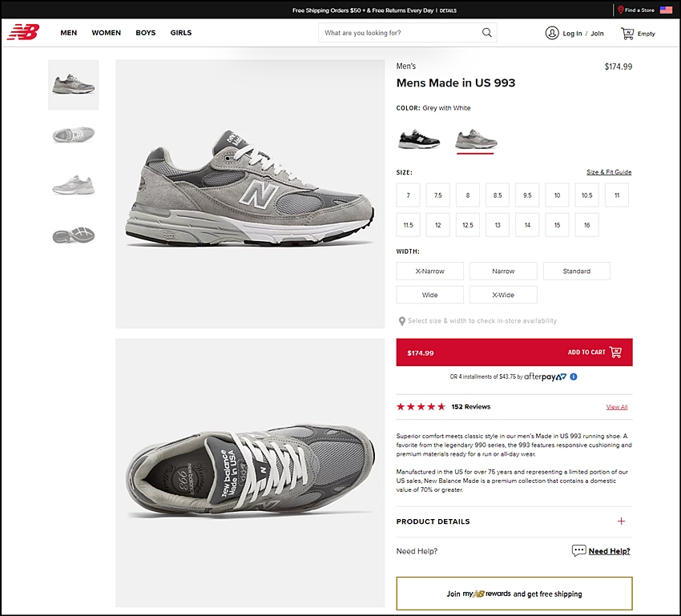Click the Find a Store pin icon
This screenshot has height=616, width=681.
click(x=621, y=10)
